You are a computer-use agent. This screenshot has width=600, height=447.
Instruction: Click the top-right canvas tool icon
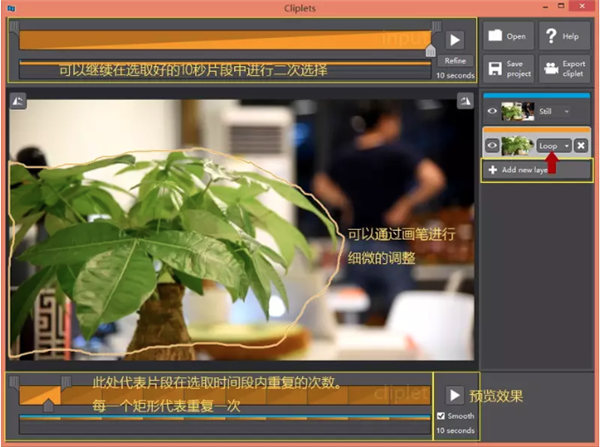[464, 100]
